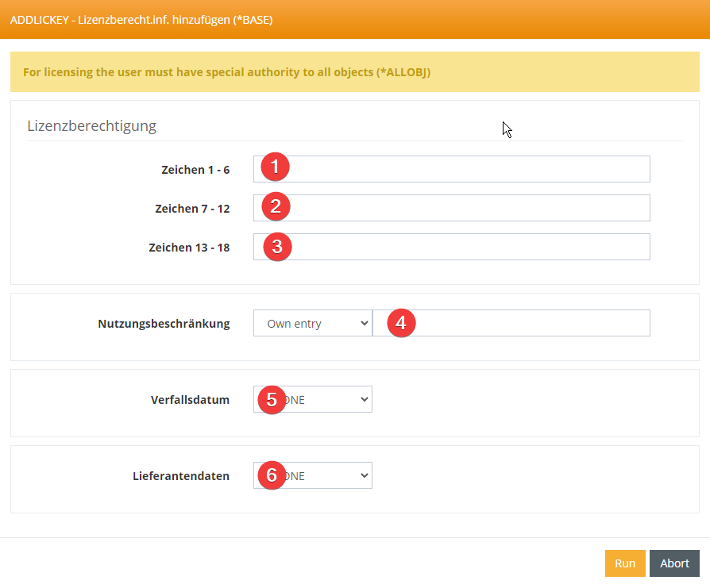This screenshot has width=710, height=588.
Task: Click the Verfallsdatum field label
Action: (190, 400)
